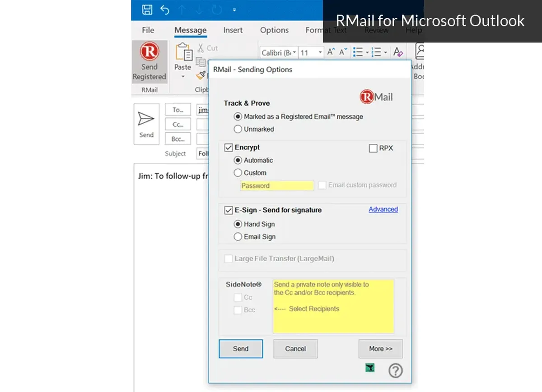Click the yellow SideNote text area

click(x=333, y=306)
